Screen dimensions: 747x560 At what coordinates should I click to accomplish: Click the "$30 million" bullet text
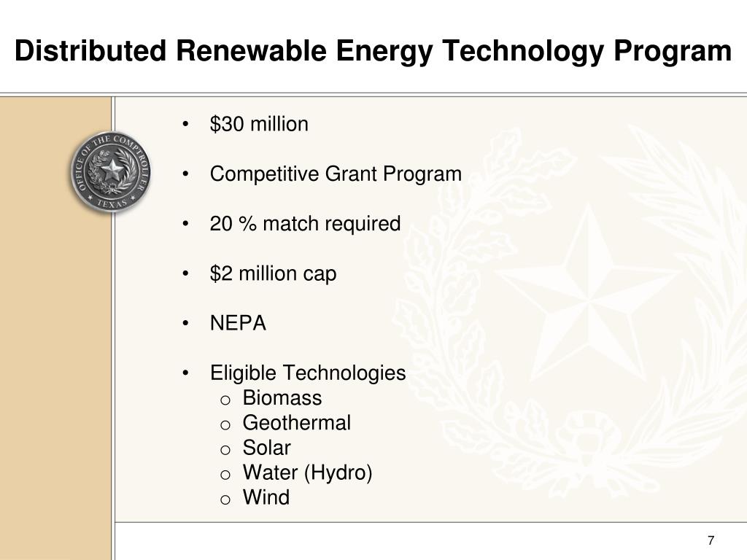(259, 124)
